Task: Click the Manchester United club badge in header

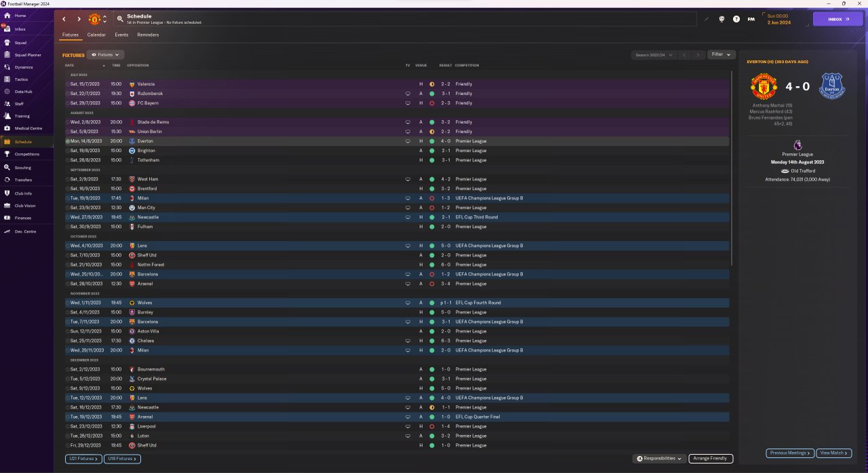Action: (95, 19)
